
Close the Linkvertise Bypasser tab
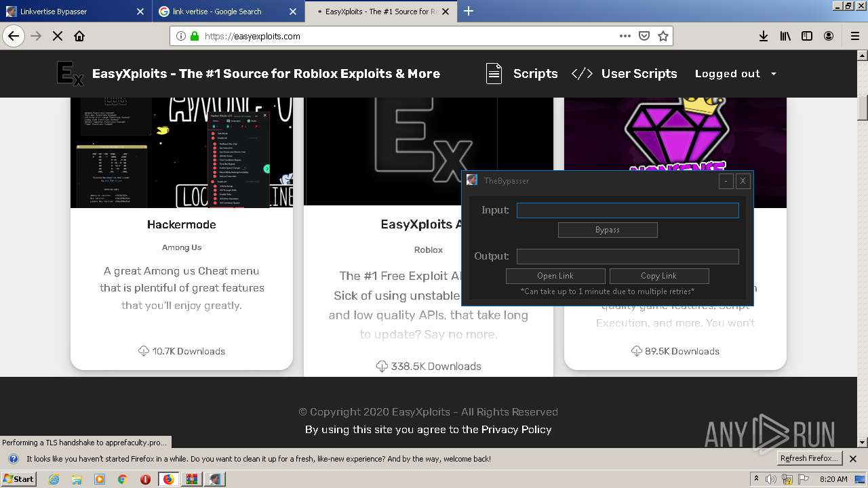click(x=140, y=12)
